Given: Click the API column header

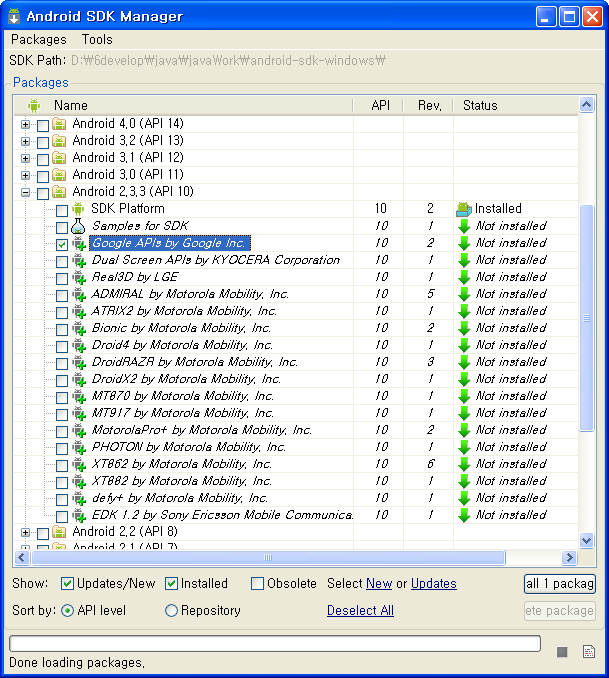Looking at the screenshot, I should click(x=378, y=105).
